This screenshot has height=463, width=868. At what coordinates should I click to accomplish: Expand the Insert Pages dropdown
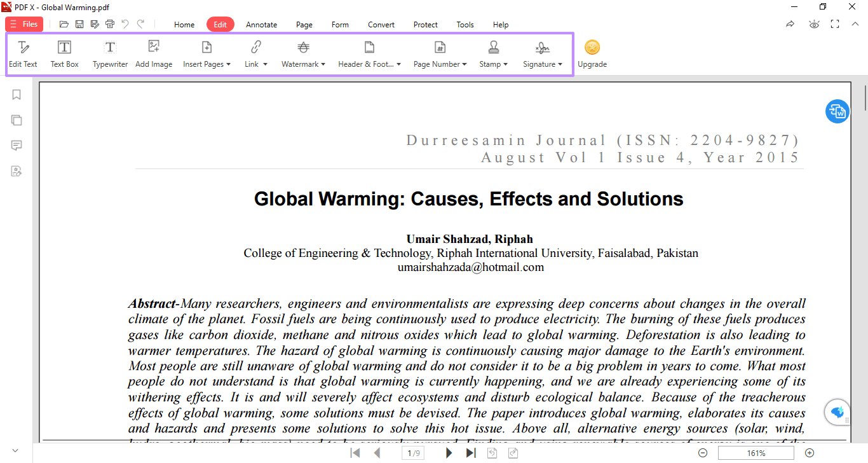click(207, 53)
